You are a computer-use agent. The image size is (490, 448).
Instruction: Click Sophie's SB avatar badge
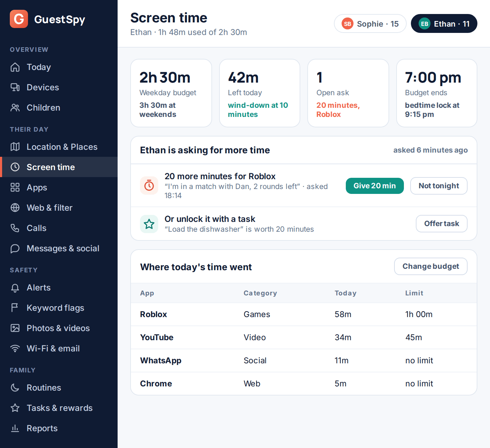pos(348,24)
